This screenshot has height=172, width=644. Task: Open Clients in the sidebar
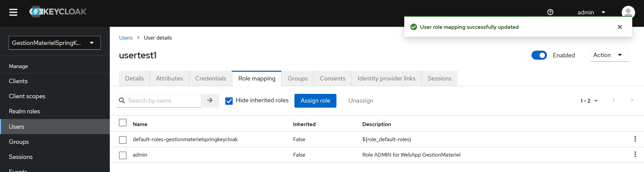55,81
